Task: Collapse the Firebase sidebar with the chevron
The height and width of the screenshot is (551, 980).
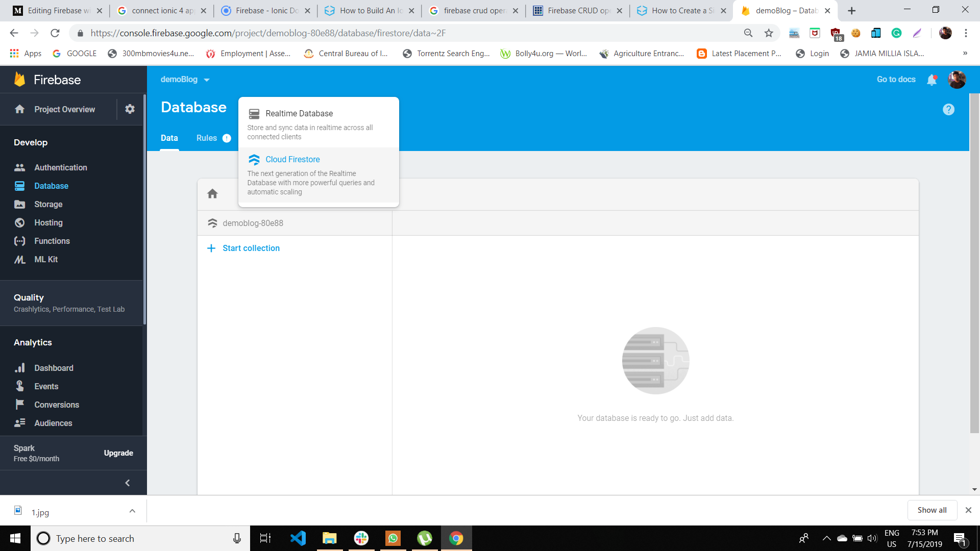Action: click(x=127, y=483)
